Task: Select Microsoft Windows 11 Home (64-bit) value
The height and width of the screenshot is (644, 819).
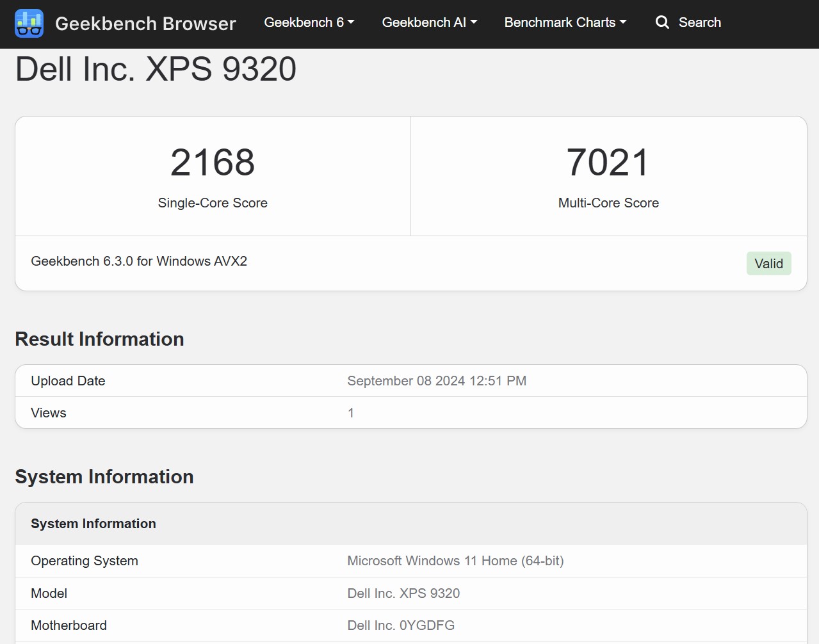Action: coord(455,561)
